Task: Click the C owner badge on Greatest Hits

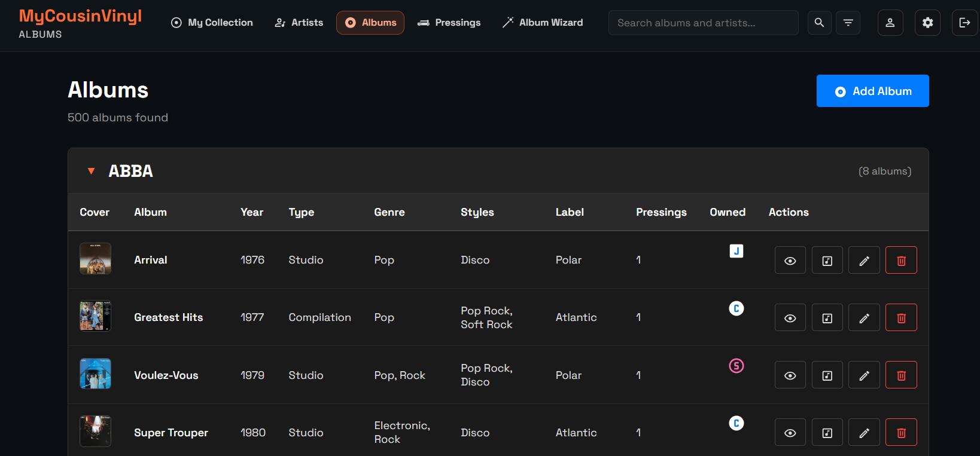Action: point(736,308)
